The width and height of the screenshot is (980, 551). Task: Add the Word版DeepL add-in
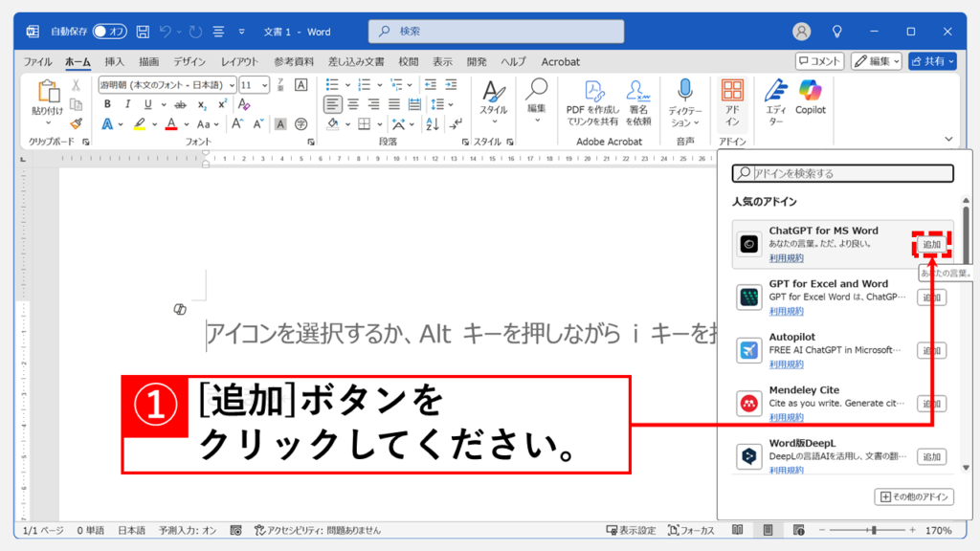click(x=931, y=456)
